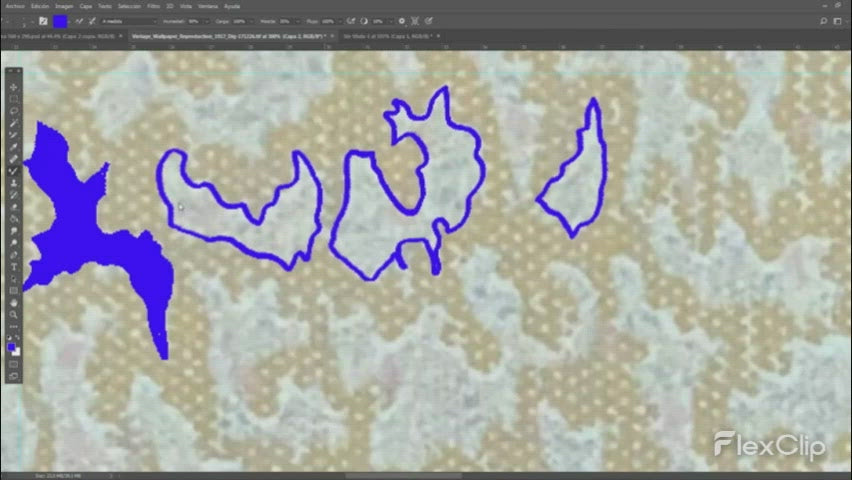The image size is (852, 480).
Task: Toggle load brush after each stroke
Action: pos(77,20)
